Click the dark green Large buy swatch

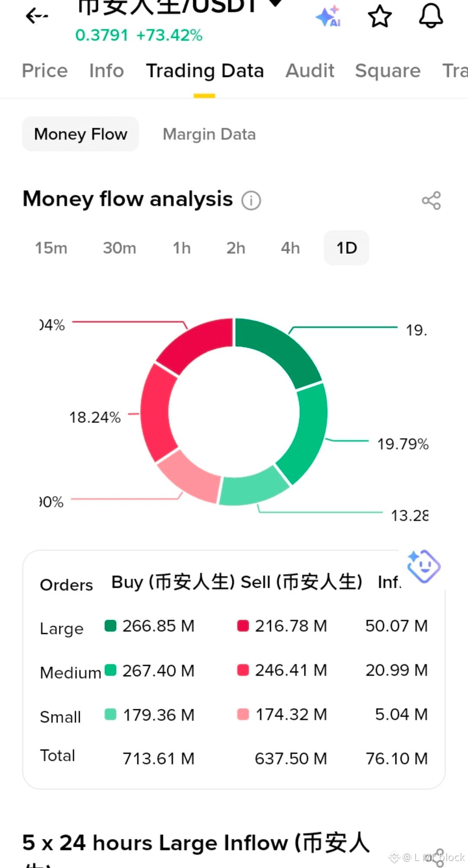(110, 626)
